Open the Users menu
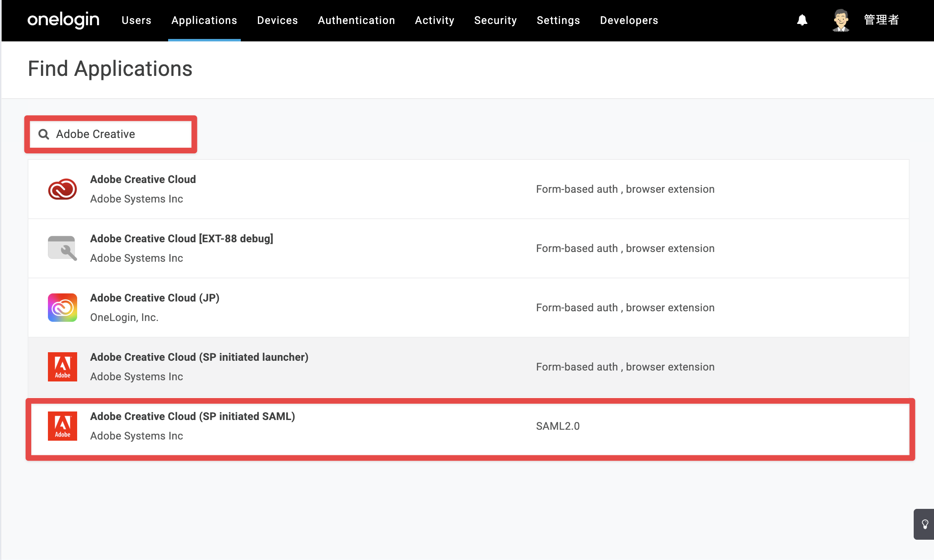The width and height of the screenshot is (934, 560). [136, 20]
